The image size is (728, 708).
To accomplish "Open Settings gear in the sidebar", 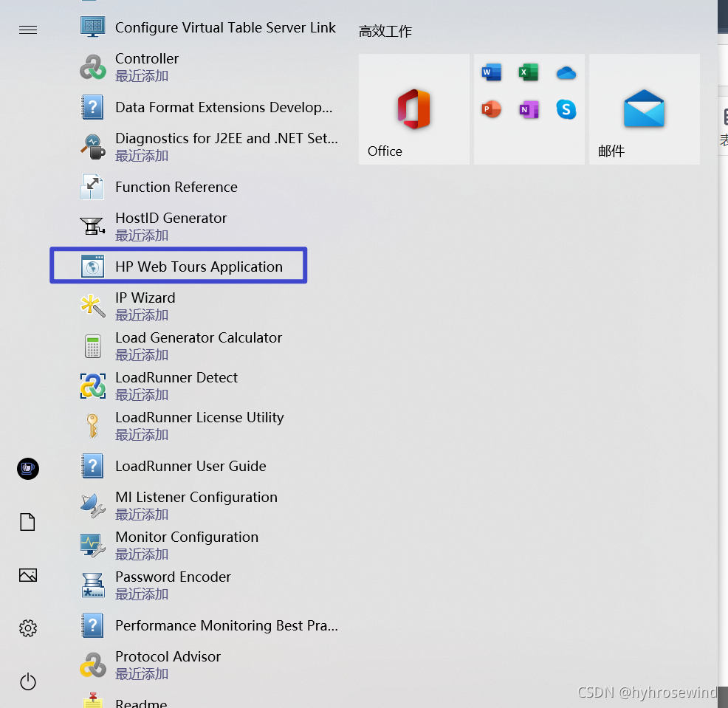I will 28,628.
